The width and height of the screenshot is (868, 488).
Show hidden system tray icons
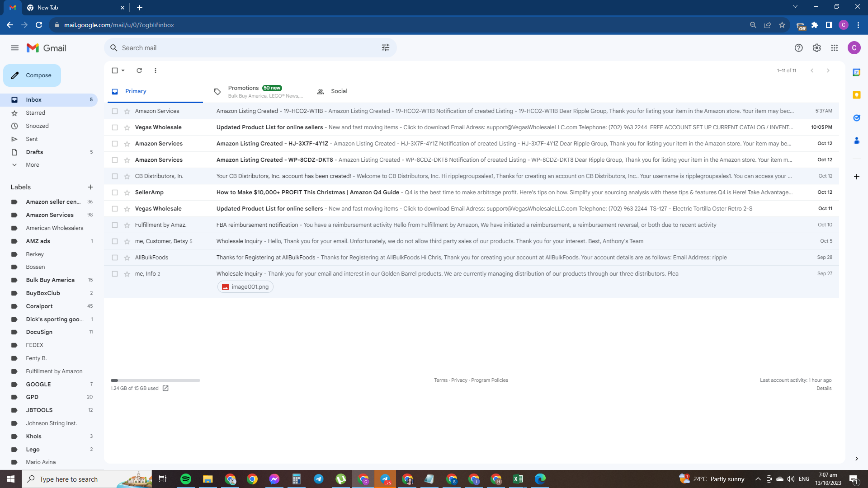click(758, 479)
